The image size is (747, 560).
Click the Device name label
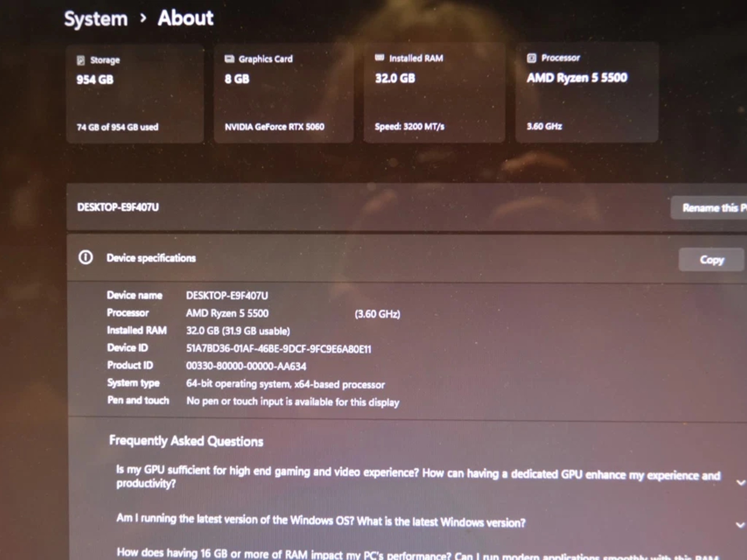(135, 295)
